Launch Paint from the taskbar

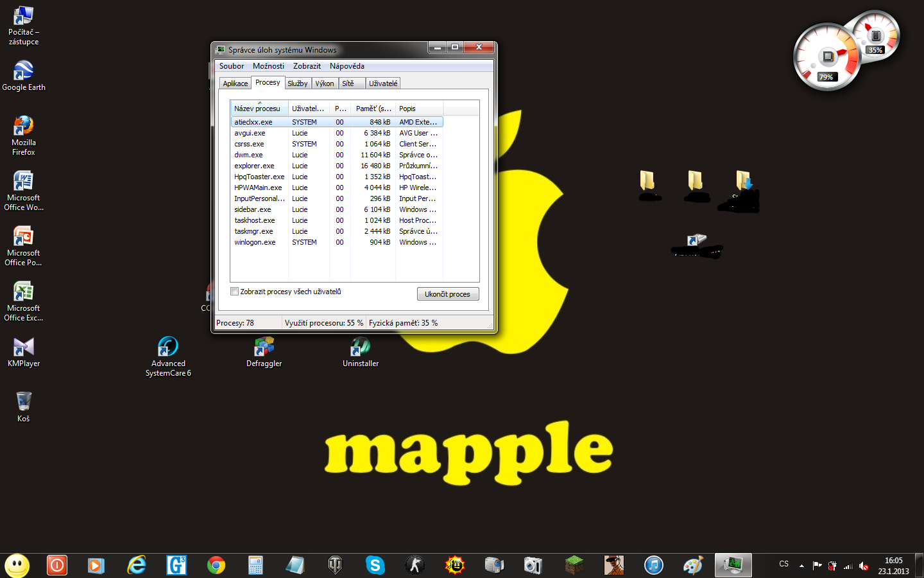pos(694,565)
